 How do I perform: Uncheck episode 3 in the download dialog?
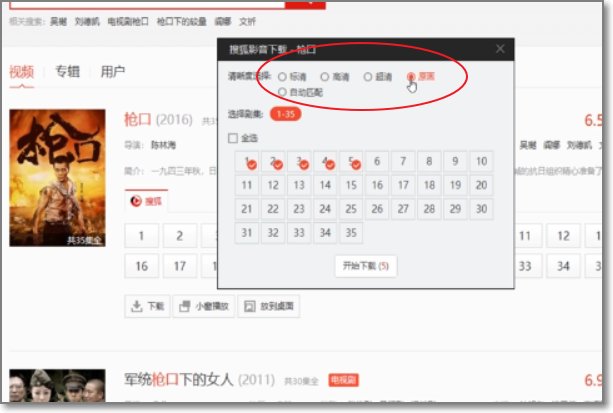click(299, 161)
